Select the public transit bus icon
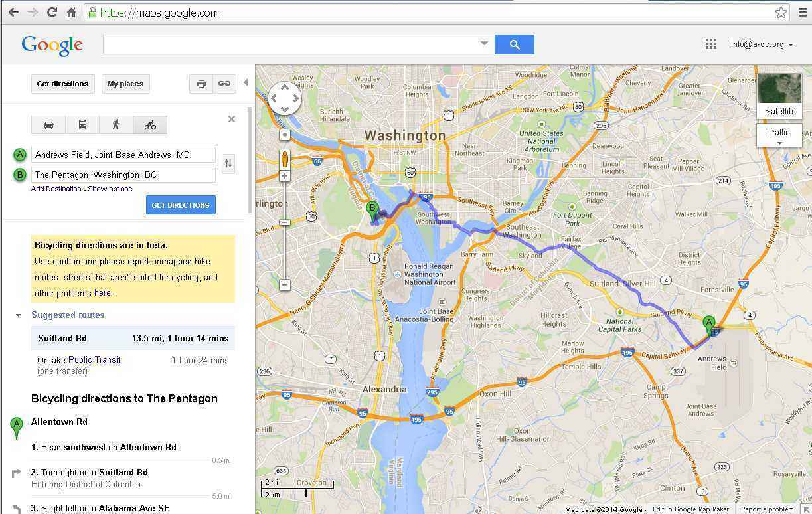 [82, 125]
